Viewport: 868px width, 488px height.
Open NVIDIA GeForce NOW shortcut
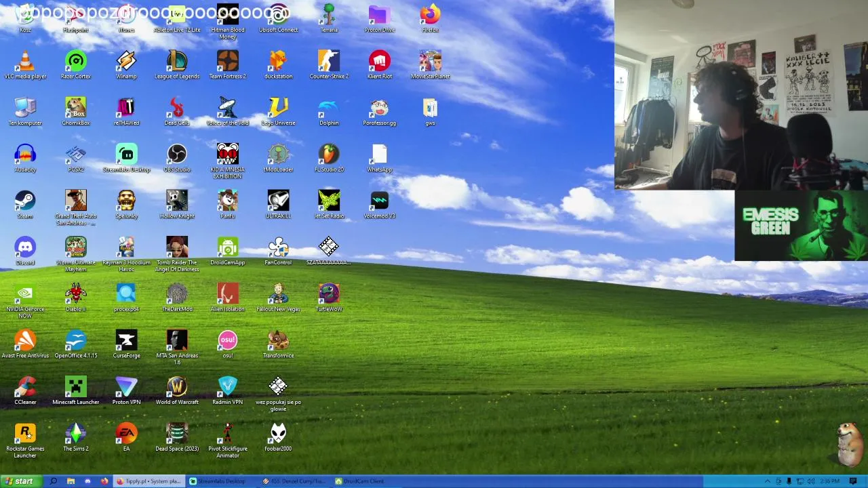click(x=25, y=302)
